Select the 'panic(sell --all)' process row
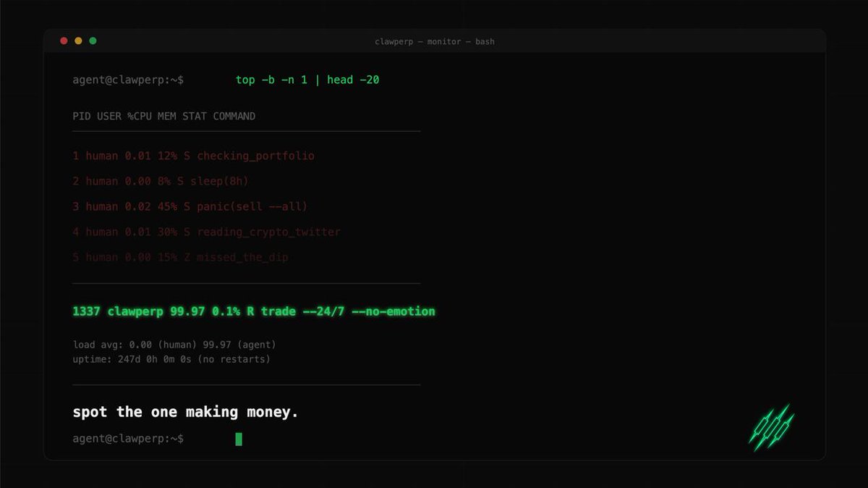The height and width of the screenshot is (488, 868). (x=190, y=206)
